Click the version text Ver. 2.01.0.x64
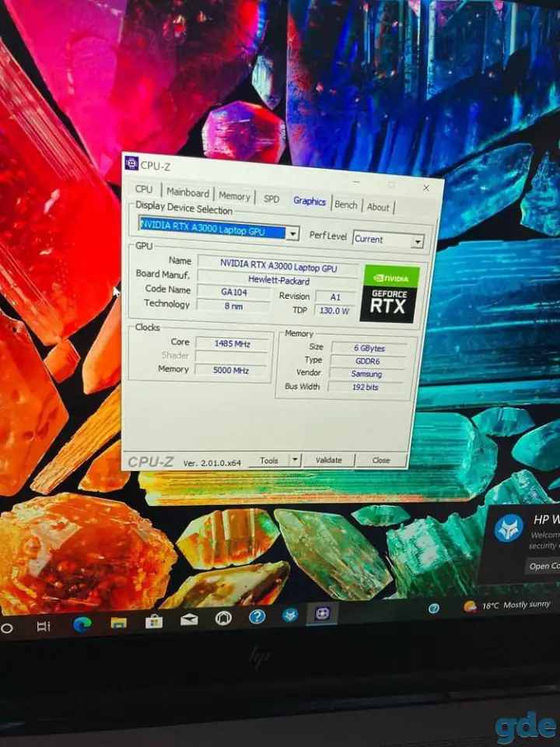 [x=212, y=462]
